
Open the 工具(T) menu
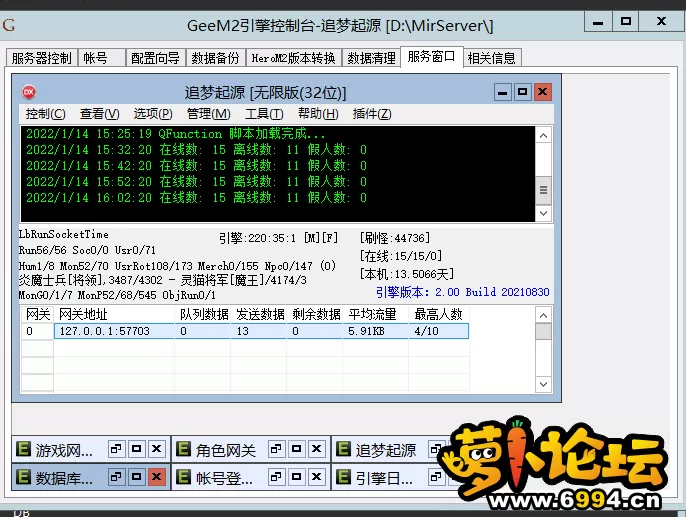pos(264,114)
